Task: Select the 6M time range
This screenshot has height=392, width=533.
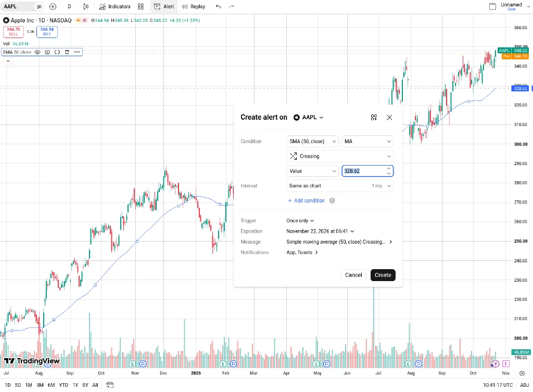Action: (x=52, y=385)
